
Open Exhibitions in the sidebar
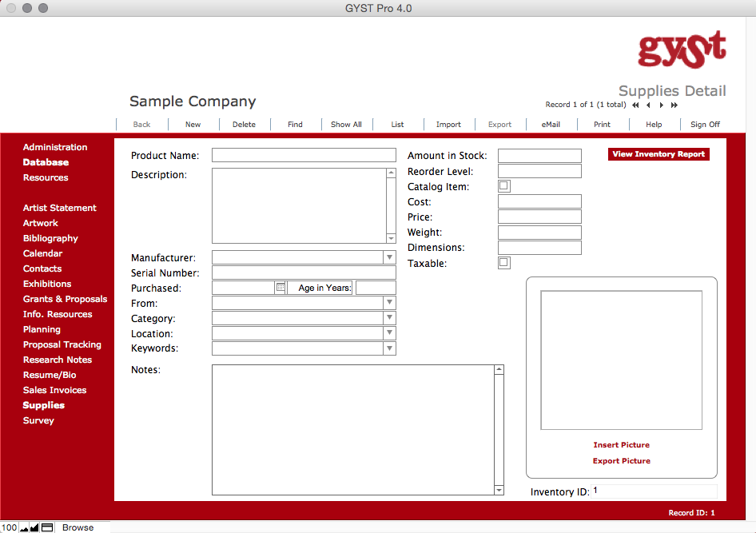pos(47,284)
